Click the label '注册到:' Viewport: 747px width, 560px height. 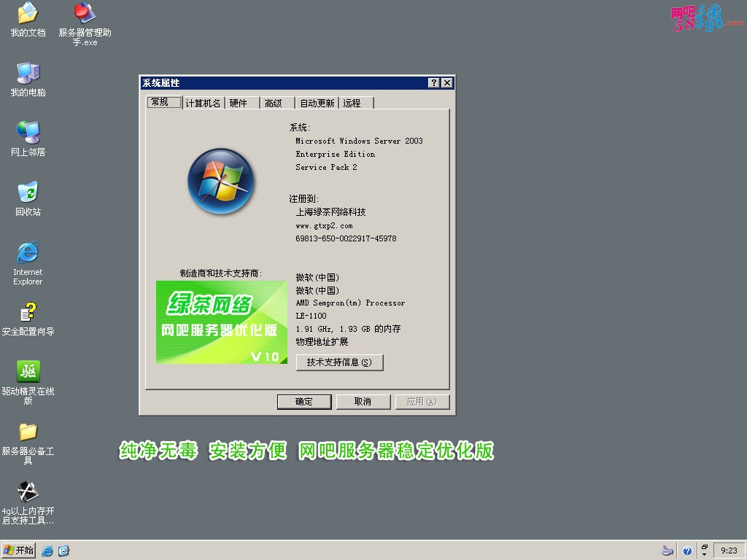[304, 199]
